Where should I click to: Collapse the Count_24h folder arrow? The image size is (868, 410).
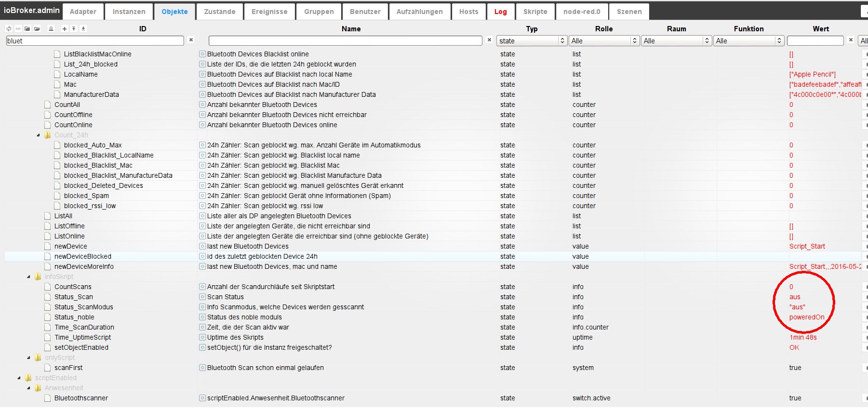click(x=39, y=135)
